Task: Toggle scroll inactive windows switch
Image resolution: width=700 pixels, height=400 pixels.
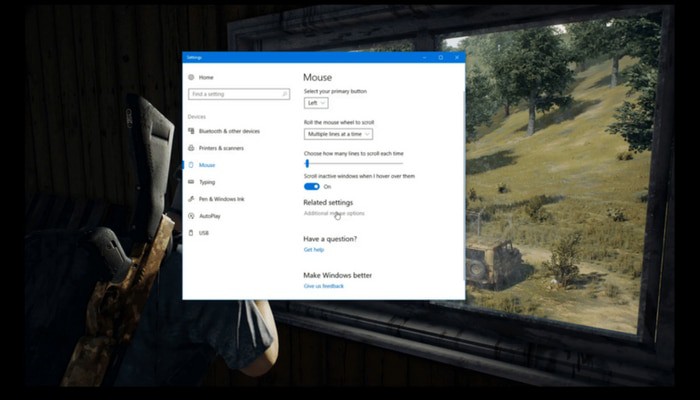Action: 312,187
